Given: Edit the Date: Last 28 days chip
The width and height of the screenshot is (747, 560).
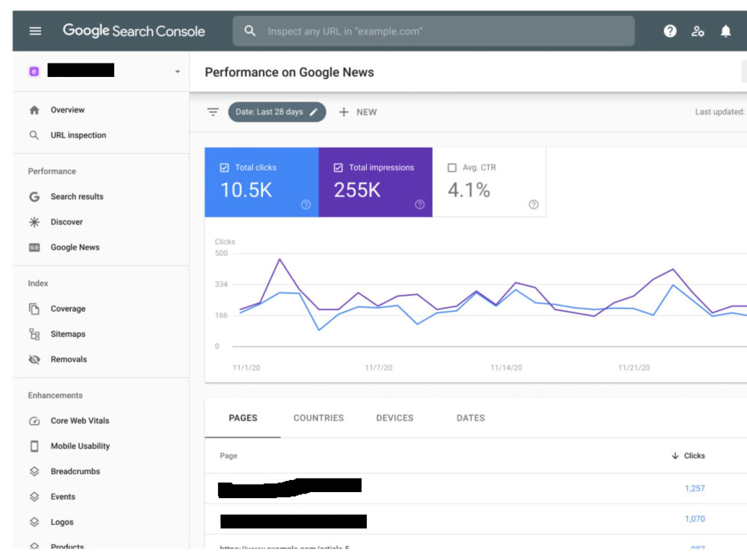Looking at the screenshot, I should click(277, 112).
